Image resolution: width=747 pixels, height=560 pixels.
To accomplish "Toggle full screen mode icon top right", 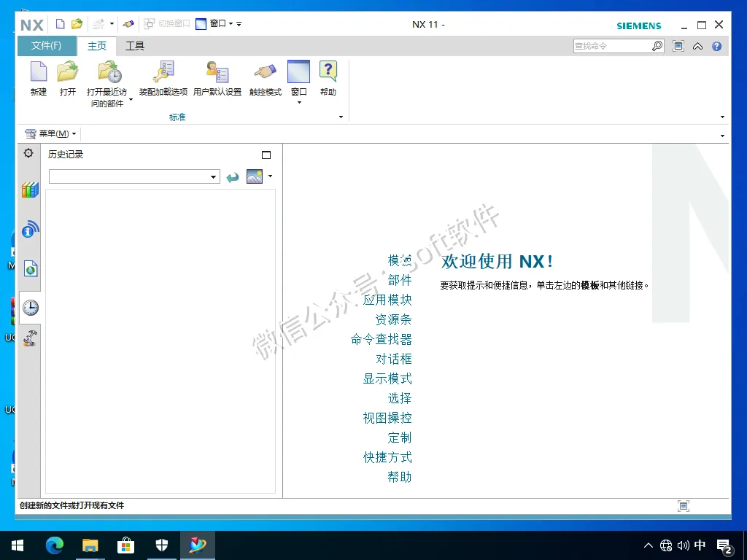I will pyautogui.click(x=678, y=46).
